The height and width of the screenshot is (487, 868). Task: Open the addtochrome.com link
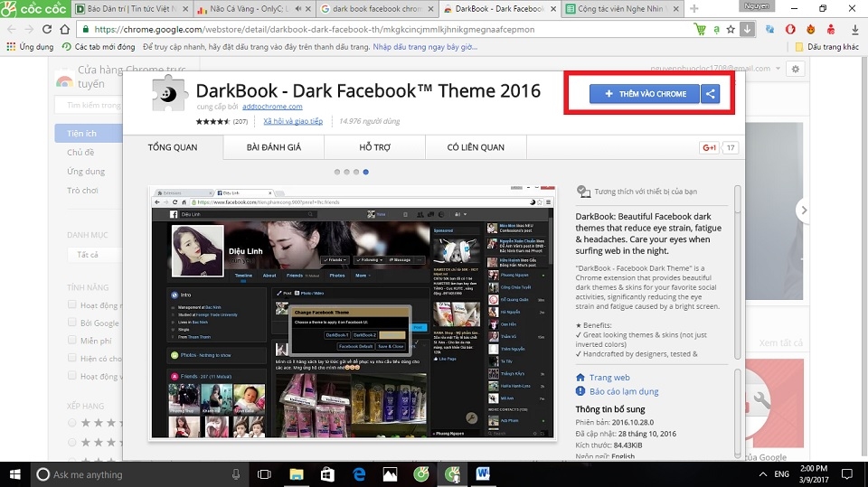coord(272,107)
